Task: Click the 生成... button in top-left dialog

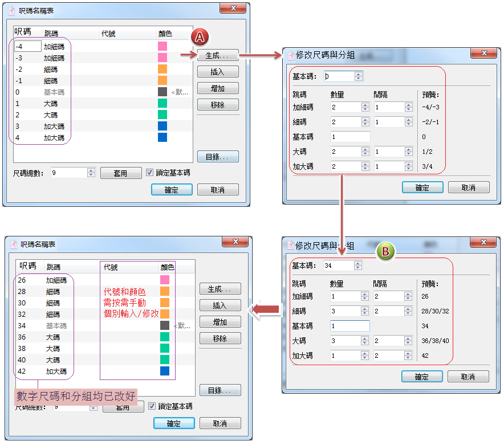Action: 218,56
